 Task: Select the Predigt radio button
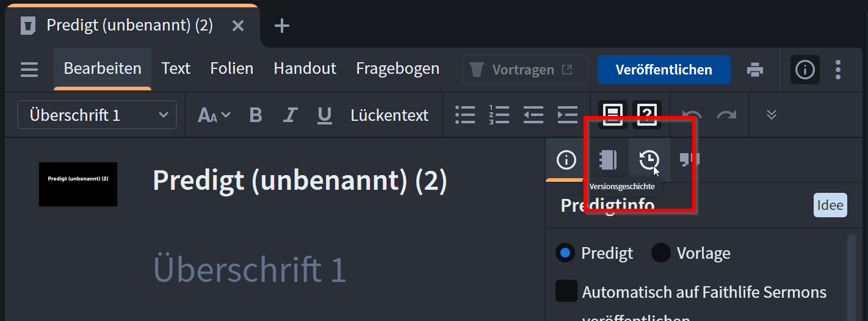(x=566, y=253)
